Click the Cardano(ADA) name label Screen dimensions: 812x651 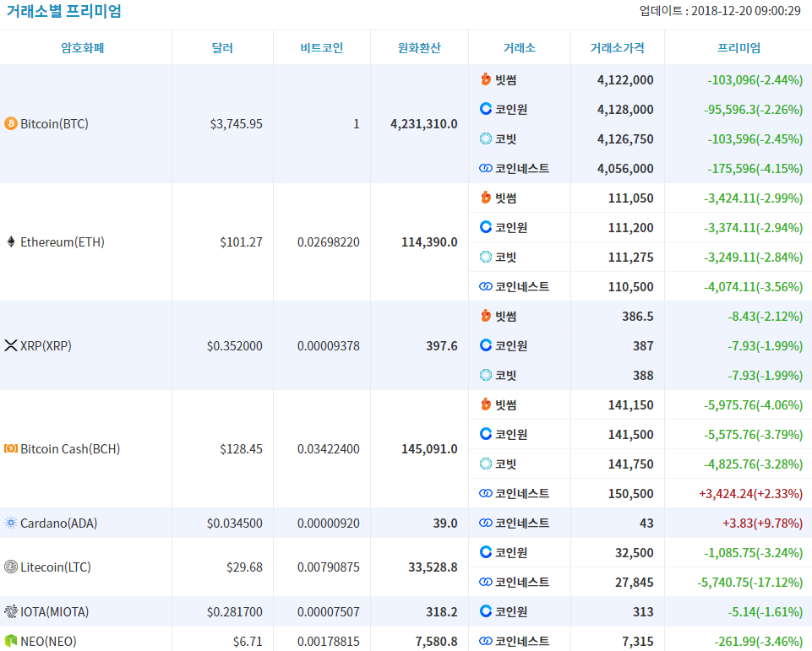pos(58,523)
